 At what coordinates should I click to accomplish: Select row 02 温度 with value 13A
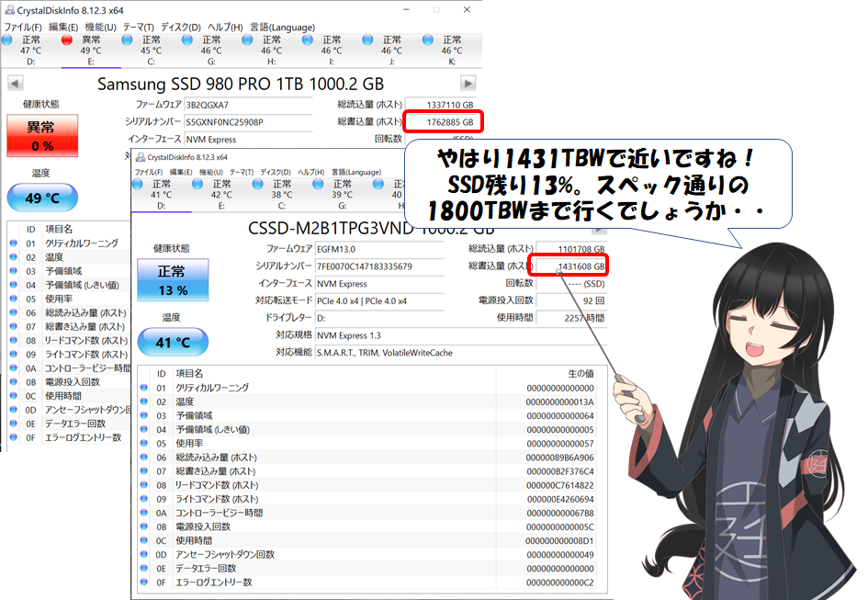(367, 402)
